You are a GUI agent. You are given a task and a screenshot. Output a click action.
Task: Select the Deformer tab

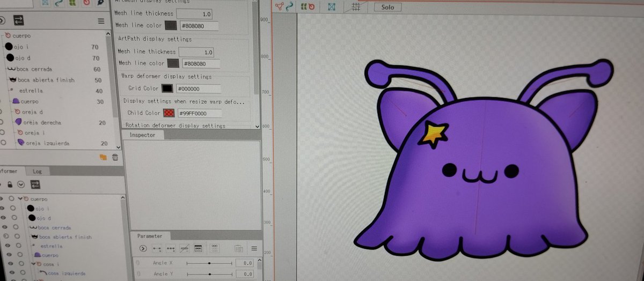click(9, 172)
